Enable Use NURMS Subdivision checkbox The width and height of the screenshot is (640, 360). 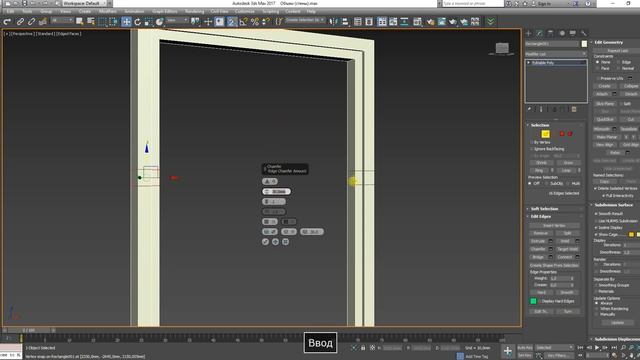click(596, 221)
